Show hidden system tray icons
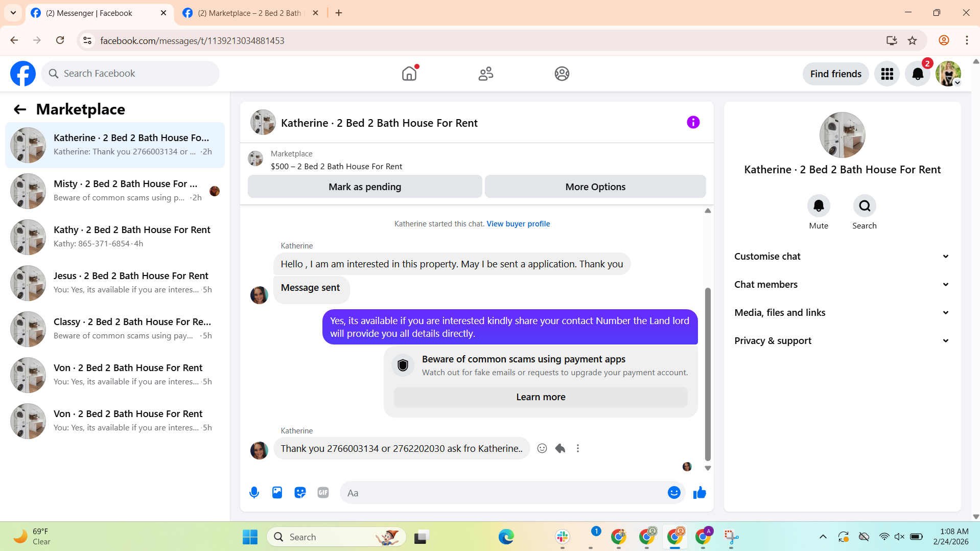The image size is (980, 551). coord(823,537)
